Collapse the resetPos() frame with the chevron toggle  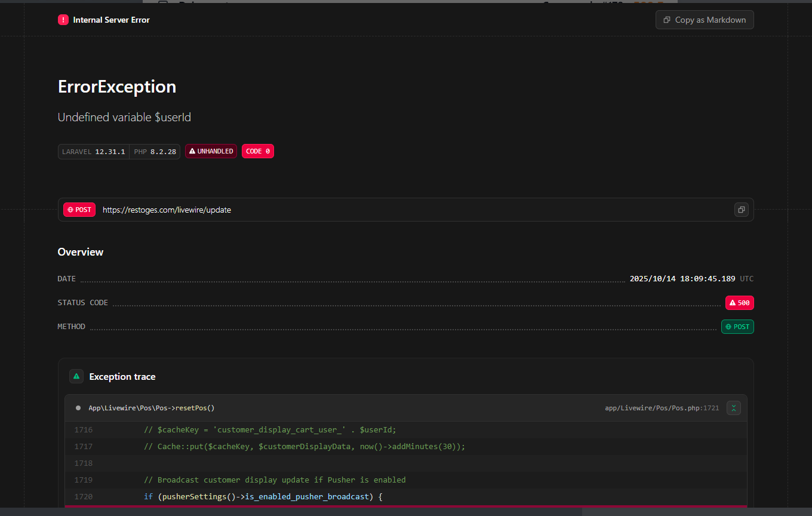(x=734, y=408)
